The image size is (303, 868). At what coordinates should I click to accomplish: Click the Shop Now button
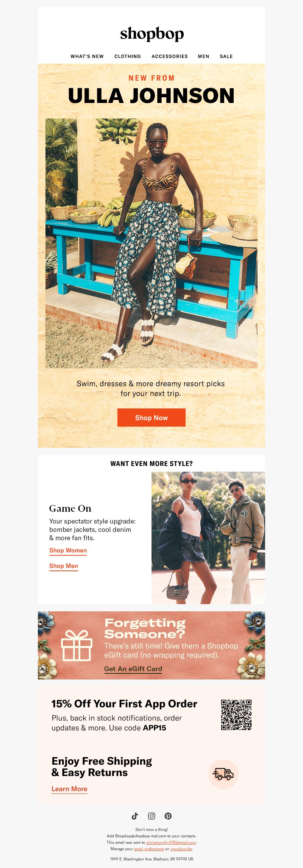pyautogui.click(x=151, y=418)
